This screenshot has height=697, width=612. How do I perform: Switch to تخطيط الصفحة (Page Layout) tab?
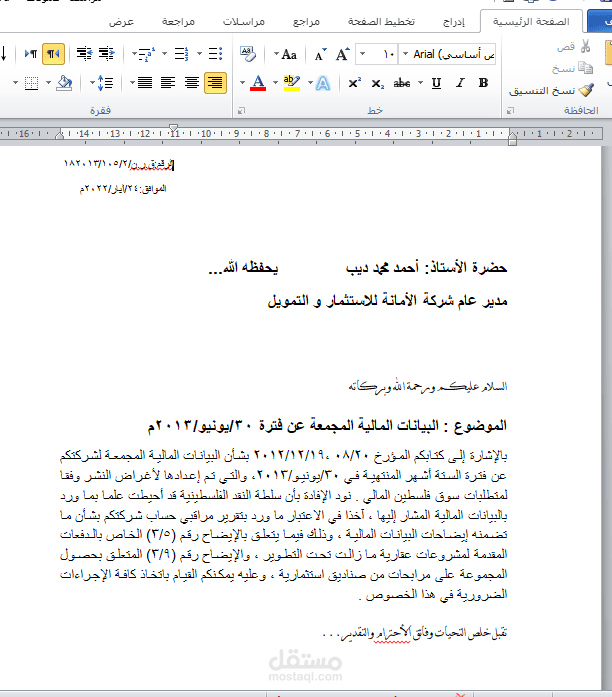coord(381,21)
